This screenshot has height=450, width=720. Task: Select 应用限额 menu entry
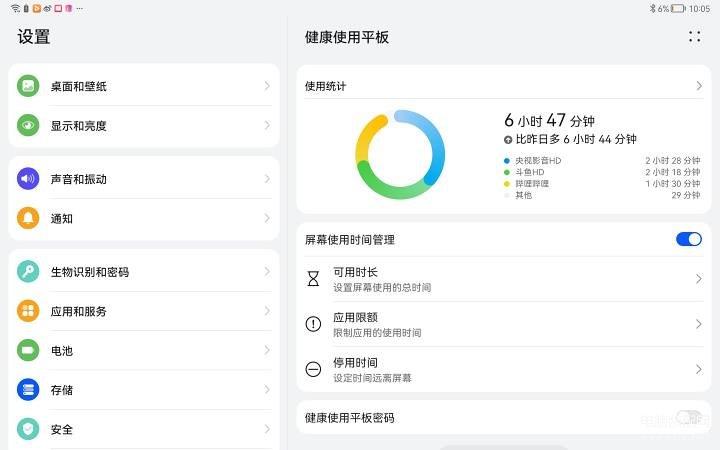(504, 324)
